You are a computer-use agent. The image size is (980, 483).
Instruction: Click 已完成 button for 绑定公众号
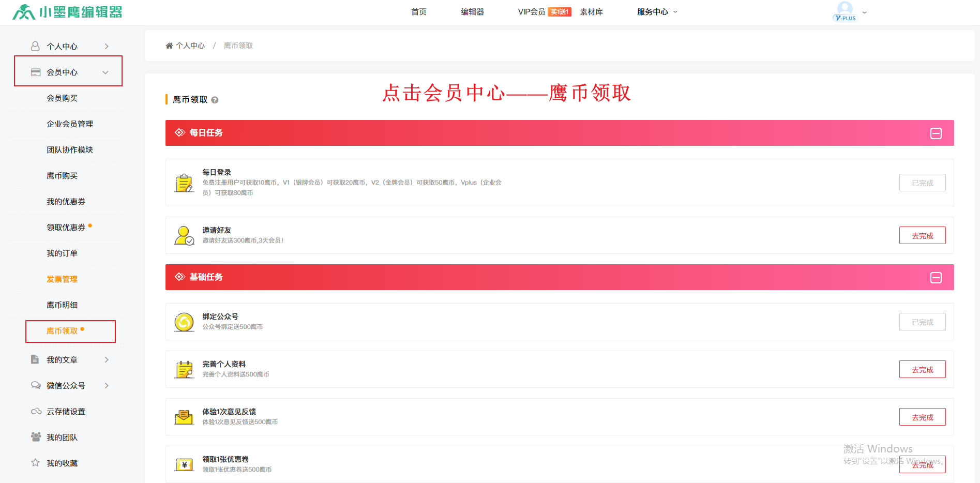click(923, 322)
